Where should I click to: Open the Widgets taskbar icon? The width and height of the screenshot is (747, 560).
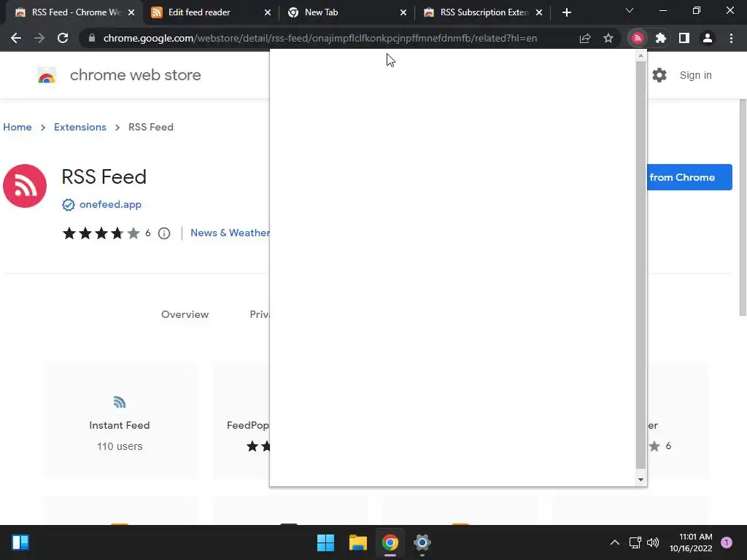click(20, 542)
